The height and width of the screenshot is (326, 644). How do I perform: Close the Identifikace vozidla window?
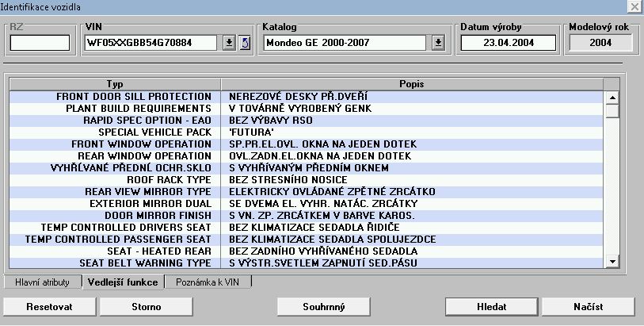[x=634, y=6]
